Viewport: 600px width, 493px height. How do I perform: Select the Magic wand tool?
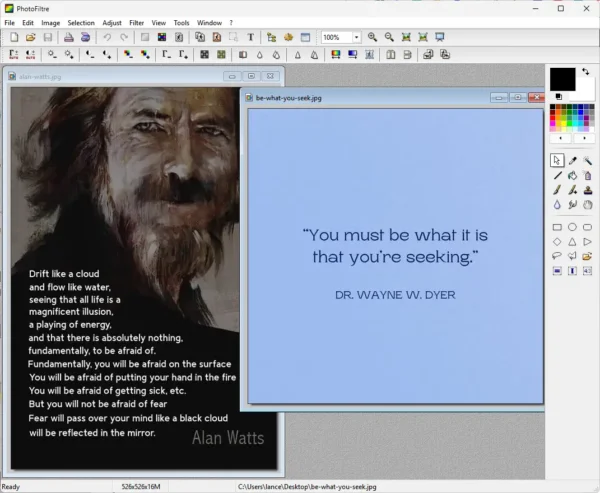(x=587, y=161)
